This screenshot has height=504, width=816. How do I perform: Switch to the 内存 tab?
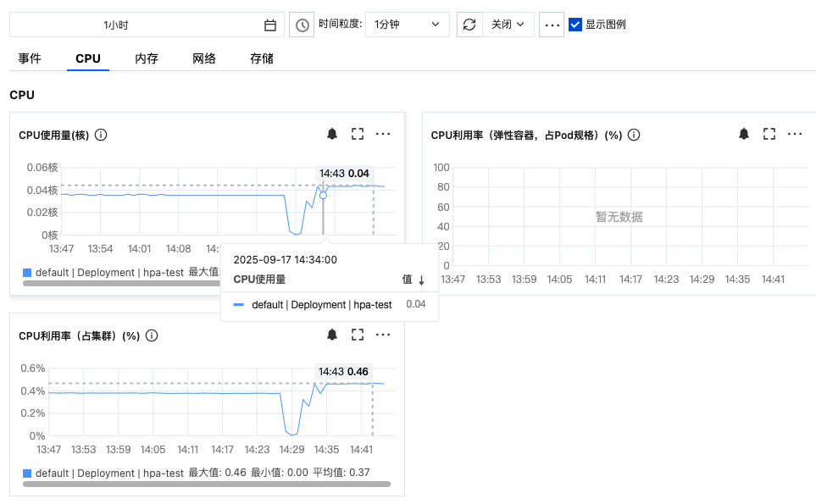147,58
